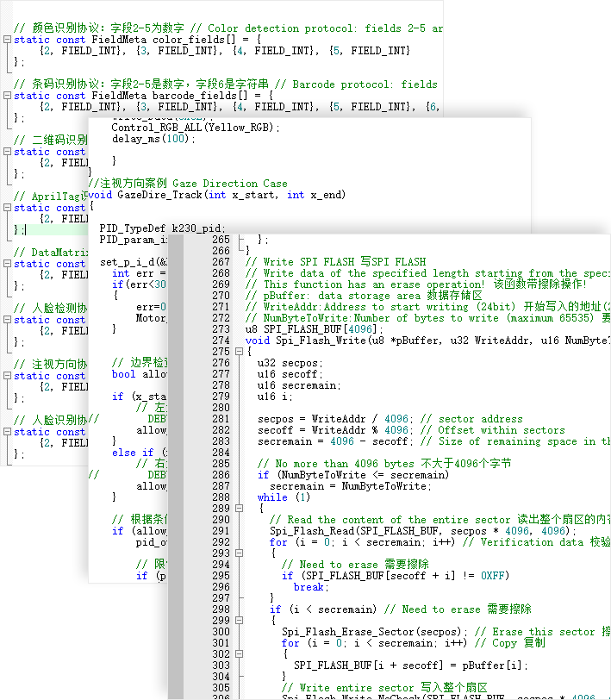
Task: Collapse the if block at line 299
Action: click(239, 621)
